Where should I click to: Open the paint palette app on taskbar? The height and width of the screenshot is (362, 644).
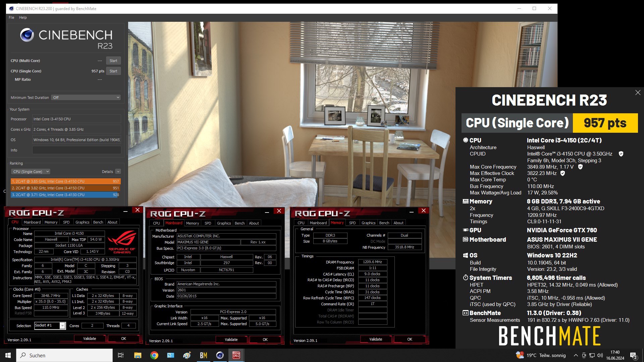187,355
